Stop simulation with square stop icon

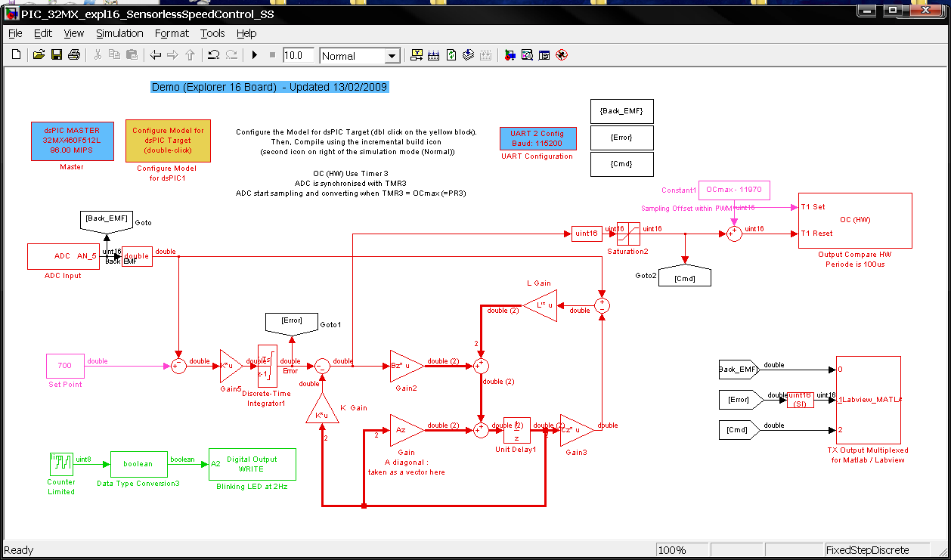coord(272,55)
